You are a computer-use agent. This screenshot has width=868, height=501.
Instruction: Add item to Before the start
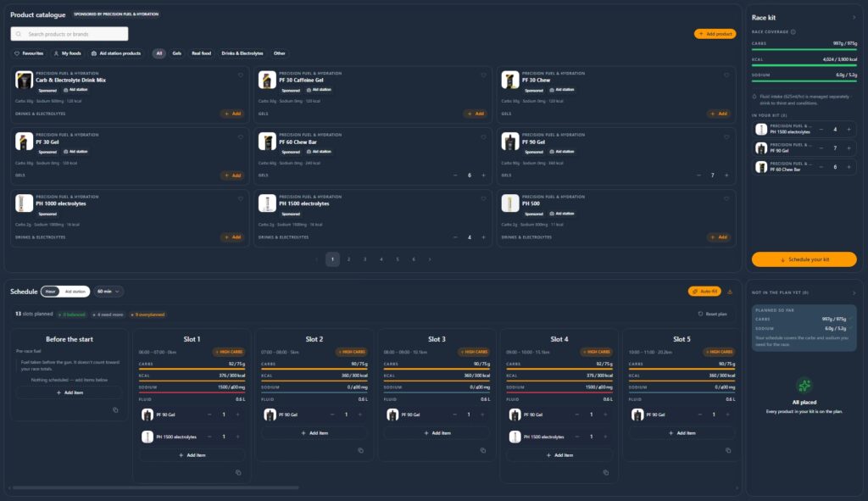[x=70, y=392]
